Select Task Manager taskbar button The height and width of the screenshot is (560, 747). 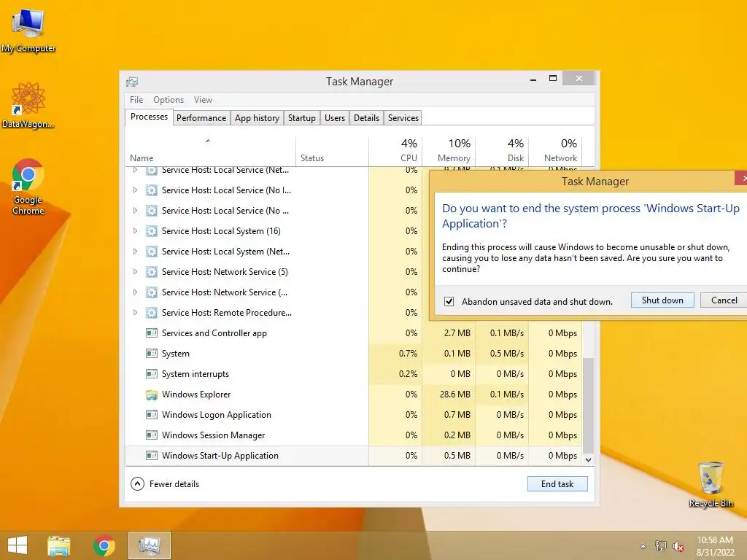tap(149, 545)
